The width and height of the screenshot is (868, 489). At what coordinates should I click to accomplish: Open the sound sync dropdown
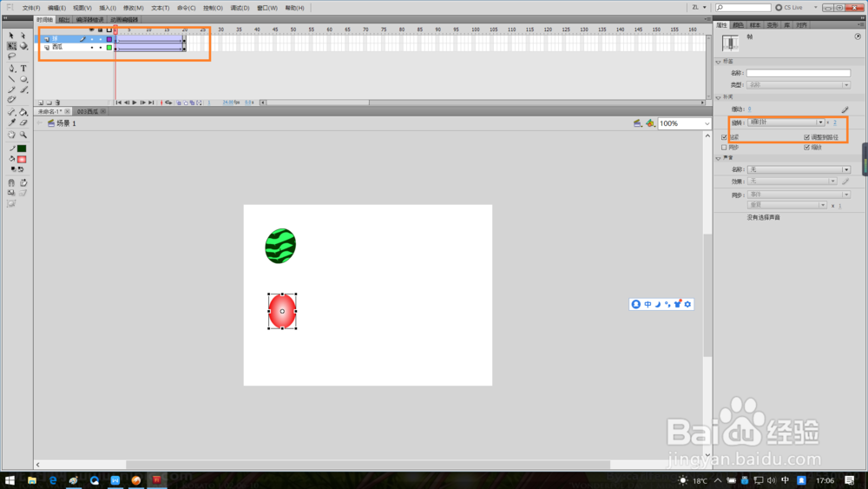799,195
